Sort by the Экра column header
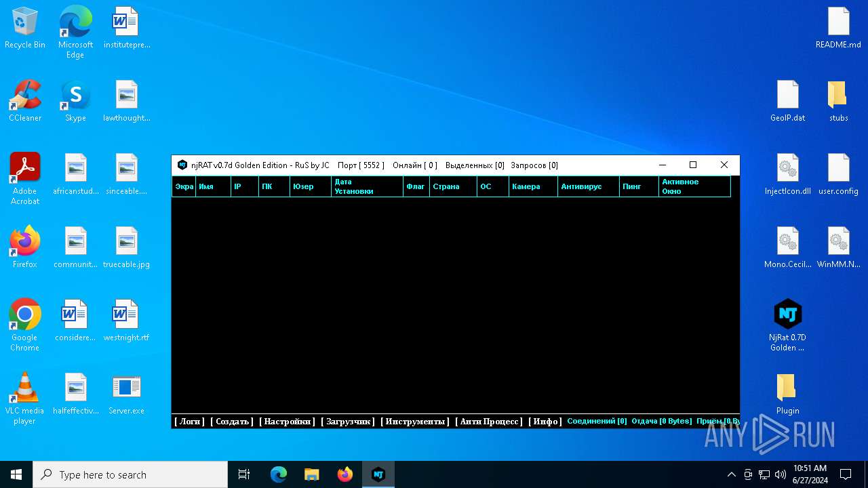The image size is (868, 488). pyautogui.click(x=184, y=186)
